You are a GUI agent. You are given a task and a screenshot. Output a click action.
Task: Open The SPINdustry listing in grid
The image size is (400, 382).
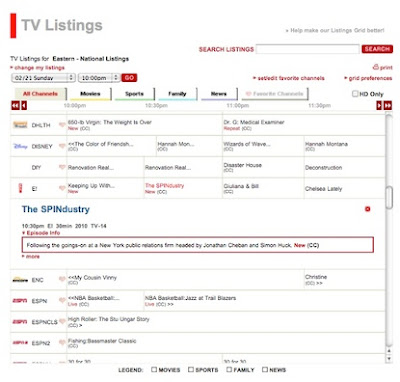[164, 186]
